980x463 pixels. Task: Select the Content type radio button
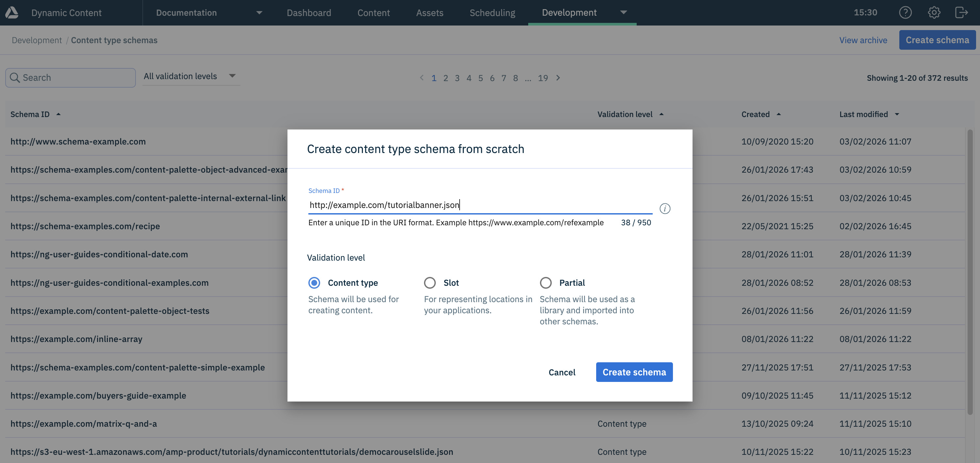314,283
